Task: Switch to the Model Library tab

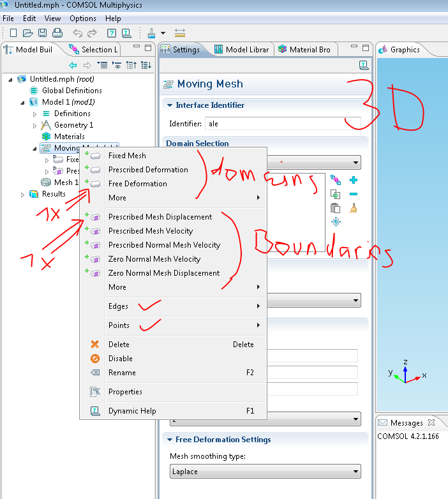Action: pyautogui.click(x=241, y=50)
